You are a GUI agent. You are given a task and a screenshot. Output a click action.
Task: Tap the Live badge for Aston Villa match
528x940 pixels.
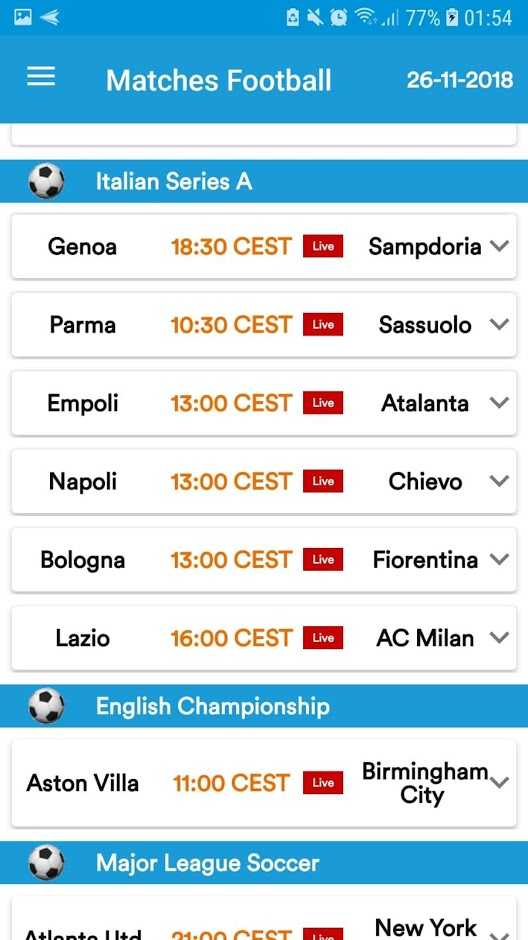(x=323, y=782)
